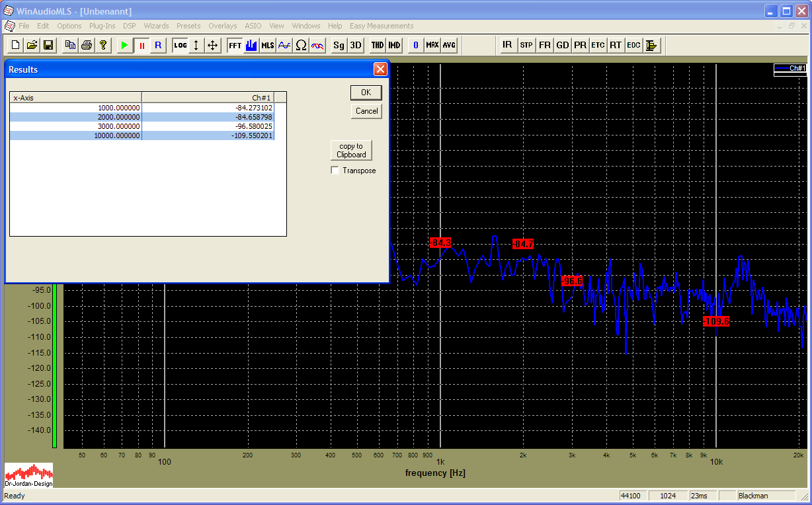This screenshot has height=505, width=812.
Task: Enable the Transpose checkbox
Action: (x=335, y=171)
